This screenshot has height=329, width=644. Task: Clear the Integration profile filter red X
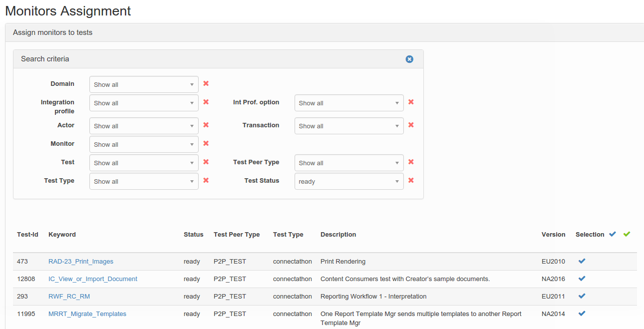(206, 102)
